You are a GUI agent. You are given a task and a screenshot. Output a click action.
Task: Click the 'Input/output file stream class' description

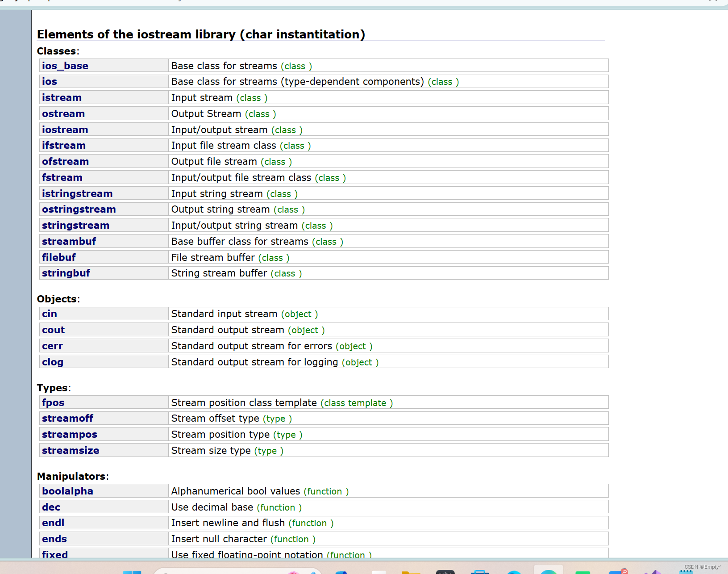[241, 177]
